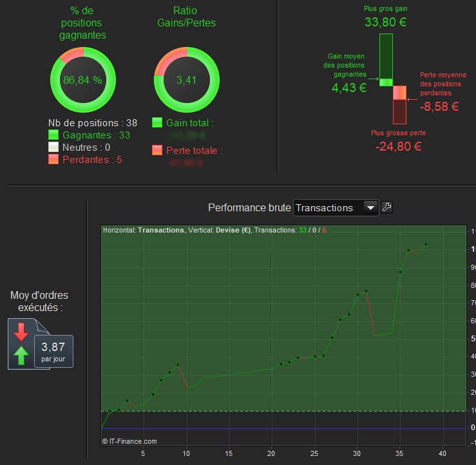Click the green Gain total swatch

(x=157, y=122)
